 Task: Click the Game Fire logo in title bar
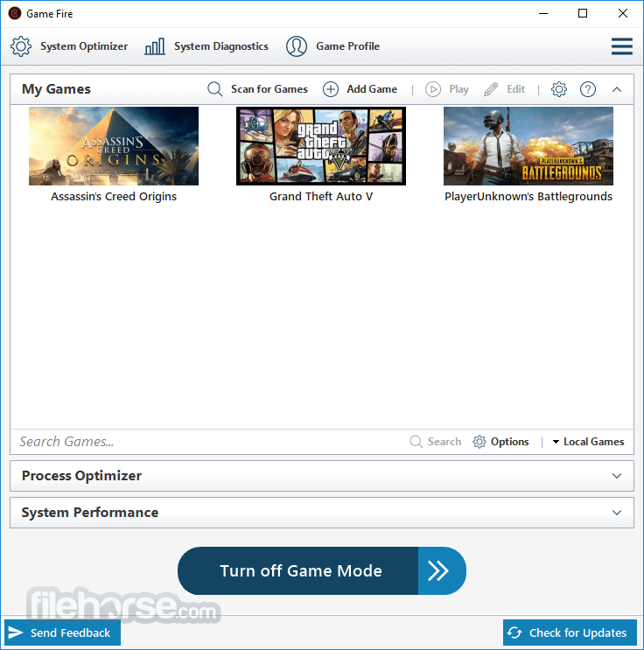(x=15, y=14)
